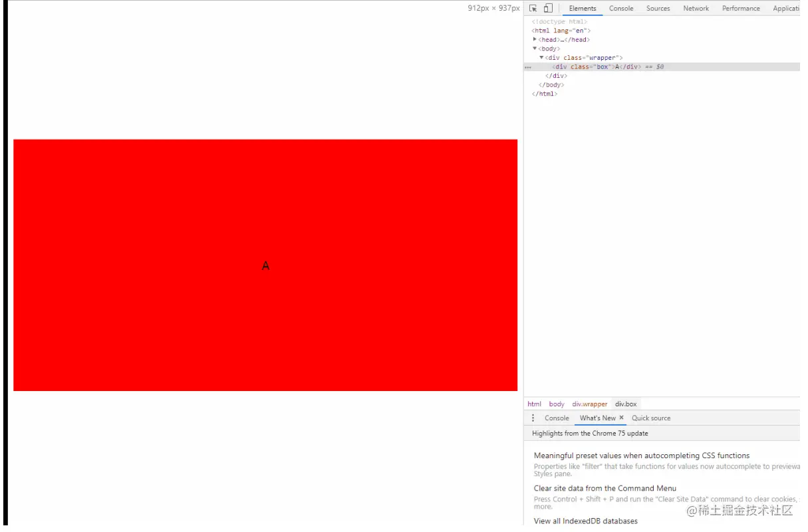Switch to the Console panel

621,8
